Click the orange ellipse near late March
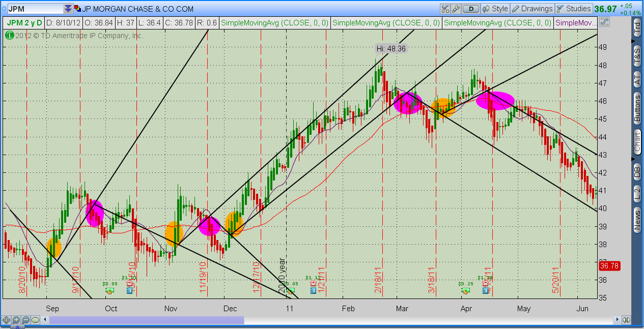 click(442, 107)
